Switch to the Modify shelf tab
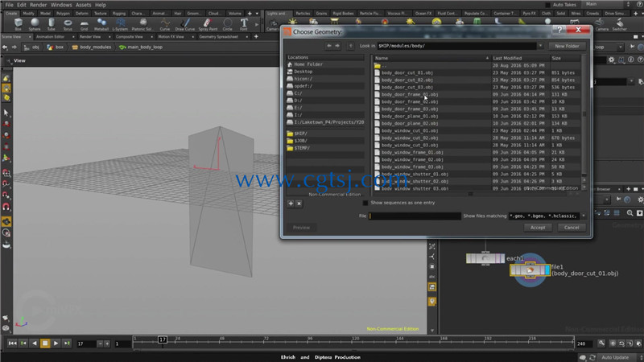 click(28, 14)
